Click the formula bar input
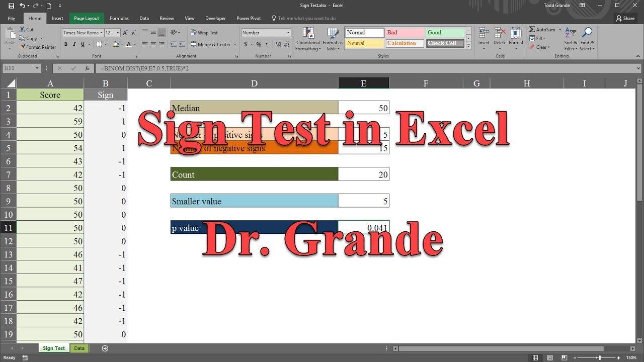The image size is (644, 362). [367, 68]
